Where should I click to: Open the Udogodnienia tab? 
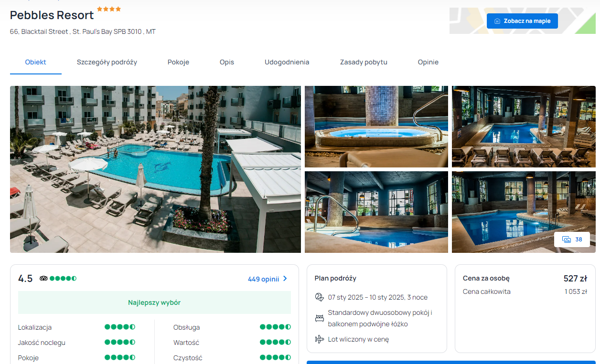[287, 62]
